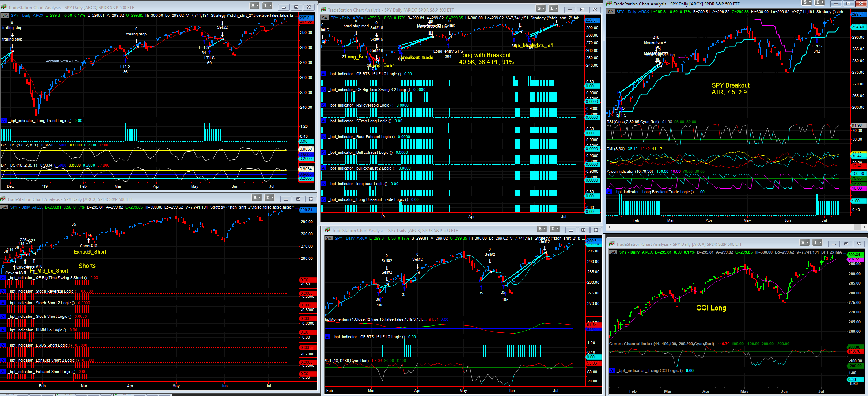Click the A icon beside Stoch Reversal Logic
This screenshot has height=396, width=868.
[3, 291]
